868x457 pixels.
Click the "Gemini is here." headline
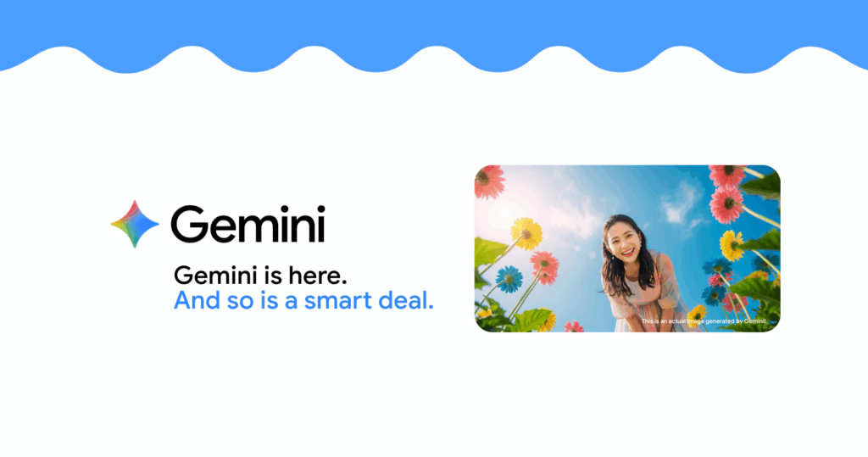point(260,276)
